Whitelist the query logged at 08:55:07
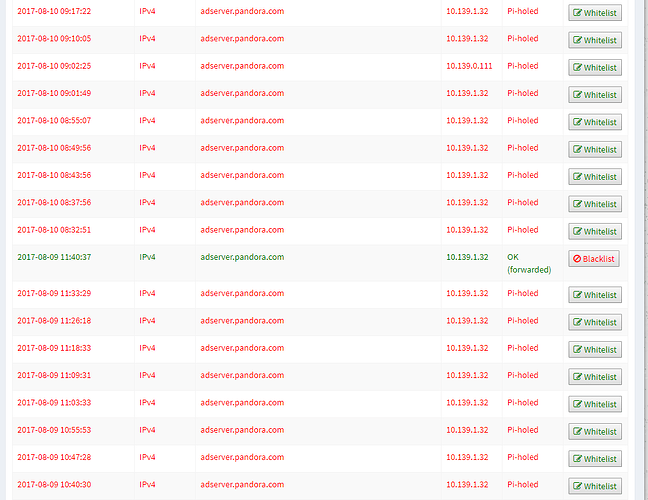This screenshot has height=500, width=648. [595, 122]
